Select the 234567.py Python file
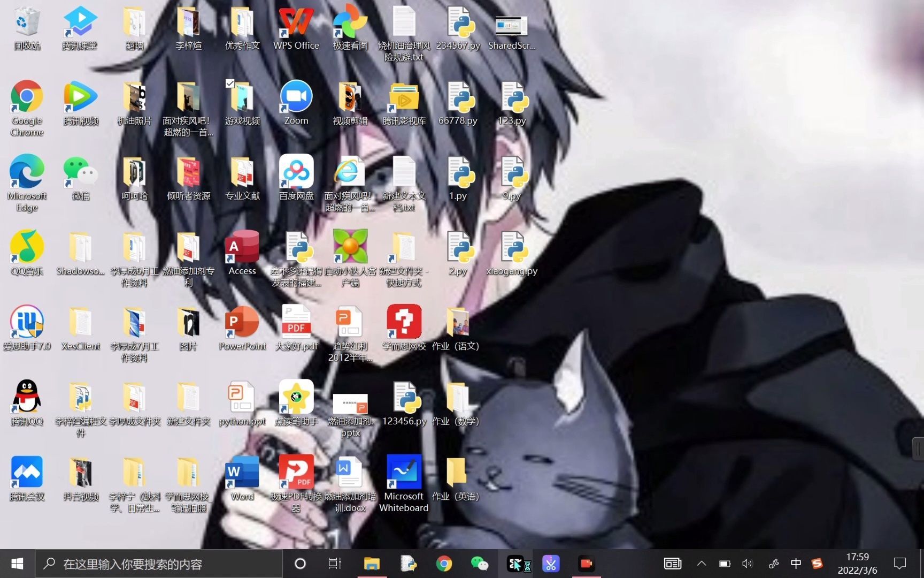 (458, 28)
